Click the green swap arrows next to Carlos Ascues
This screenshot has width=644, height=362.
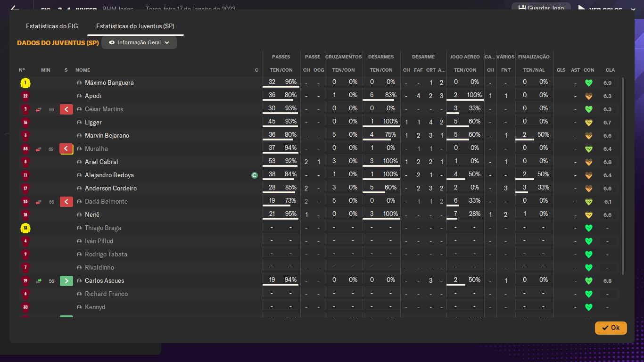pyautogui.click(x=39, y=281)
